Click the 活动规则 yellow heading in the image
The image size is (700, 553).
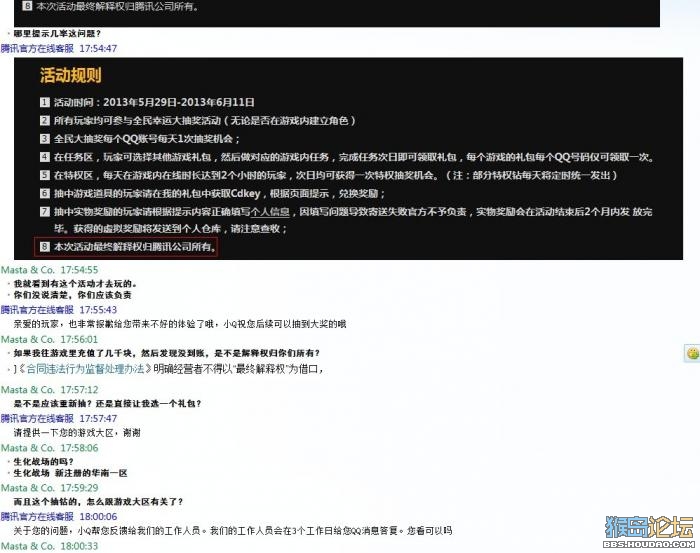(71, 75)
